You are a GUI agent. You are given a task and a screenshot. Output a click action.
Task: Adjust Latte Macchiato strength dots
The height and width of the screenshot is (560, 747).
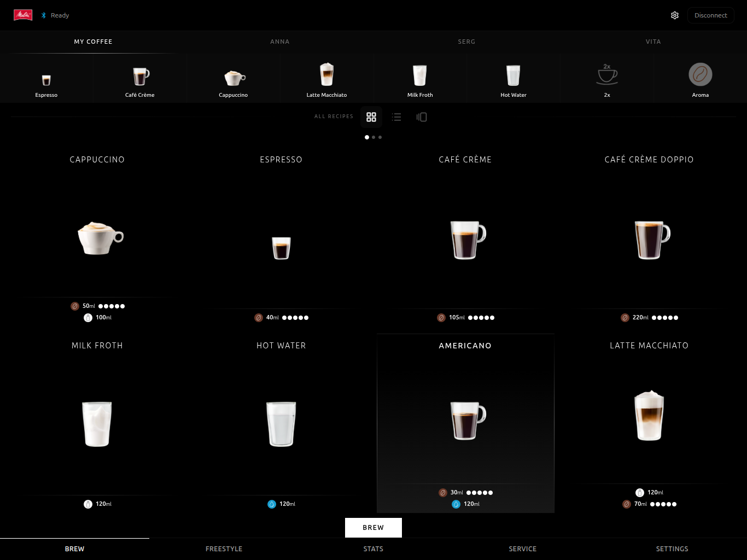[x=663, y=504]
